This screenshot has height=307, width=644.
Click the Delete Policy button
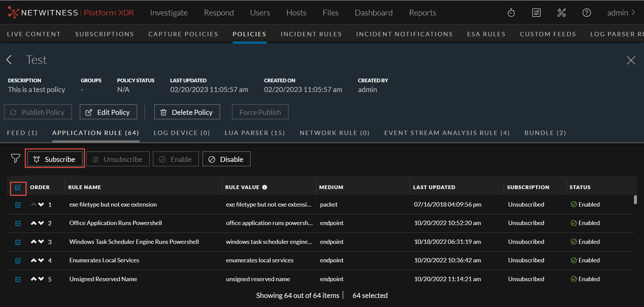point(187,112)
